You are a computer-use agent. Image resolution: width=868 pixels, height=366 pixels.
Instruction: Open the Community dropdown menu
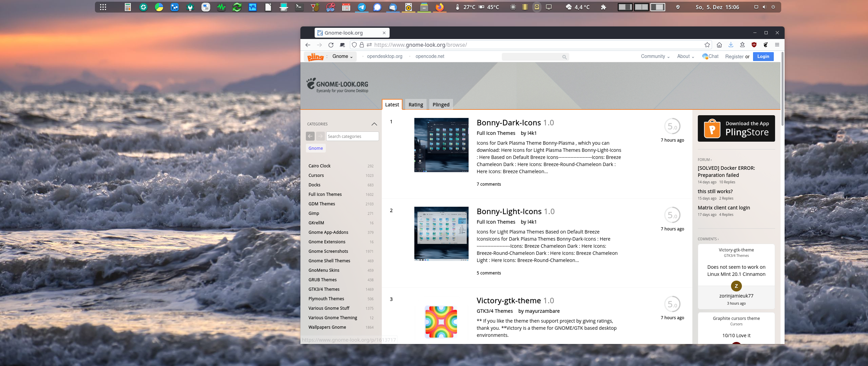click(655, 57)
